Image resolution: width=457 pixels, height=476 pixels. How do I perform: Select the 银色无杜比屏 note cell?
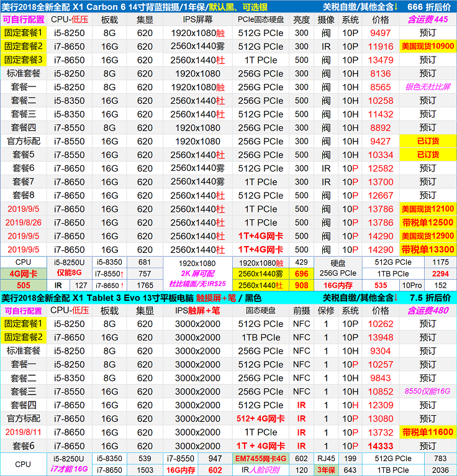[428, 87]
